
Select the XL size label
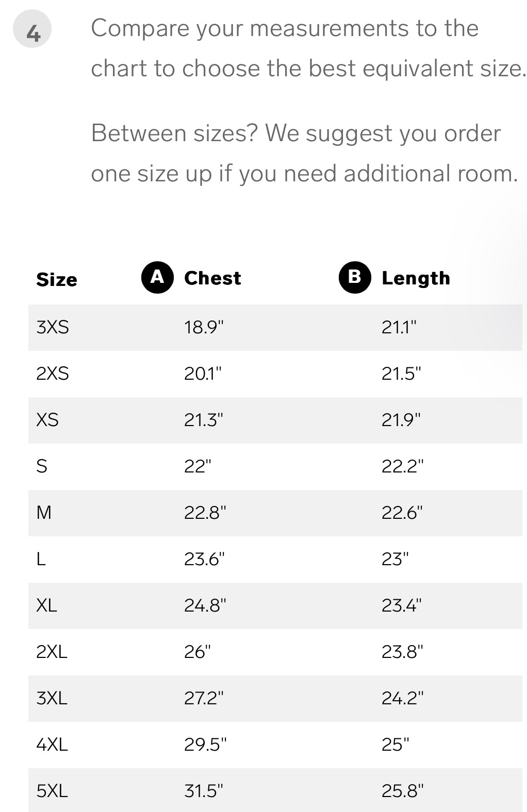click(x=46, y=605)
